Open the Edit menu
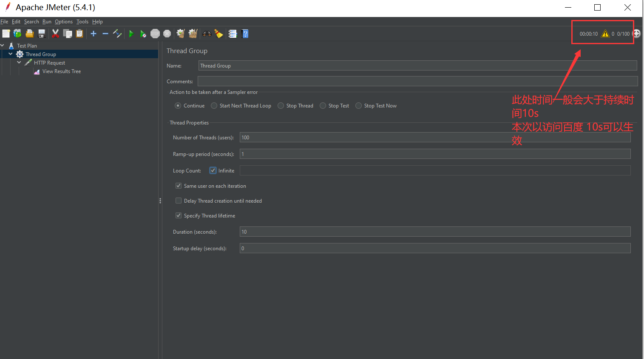644x359 pixels. (x=16, y=22)
